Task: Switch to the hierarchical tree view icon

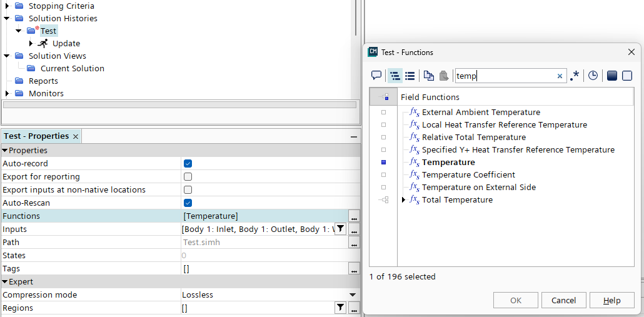Action: click(395, 76)
